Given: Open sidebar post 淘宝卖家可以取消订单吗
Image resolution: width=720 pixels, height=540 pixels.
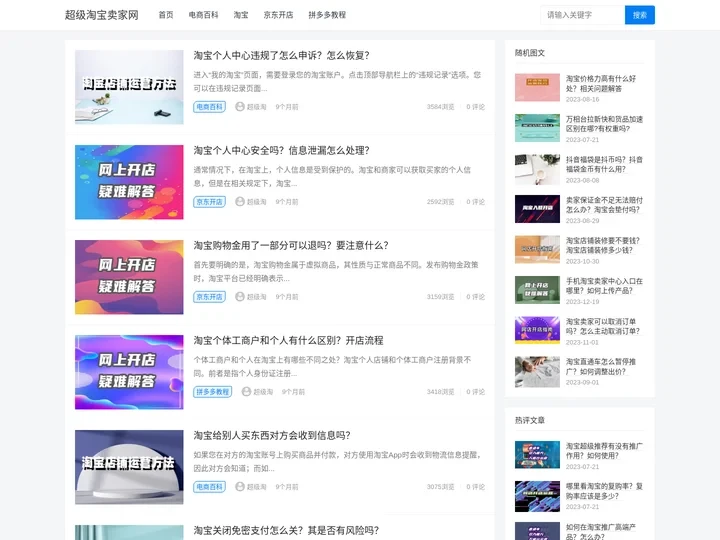Looking at the screenshot, I should pos(602,326).
